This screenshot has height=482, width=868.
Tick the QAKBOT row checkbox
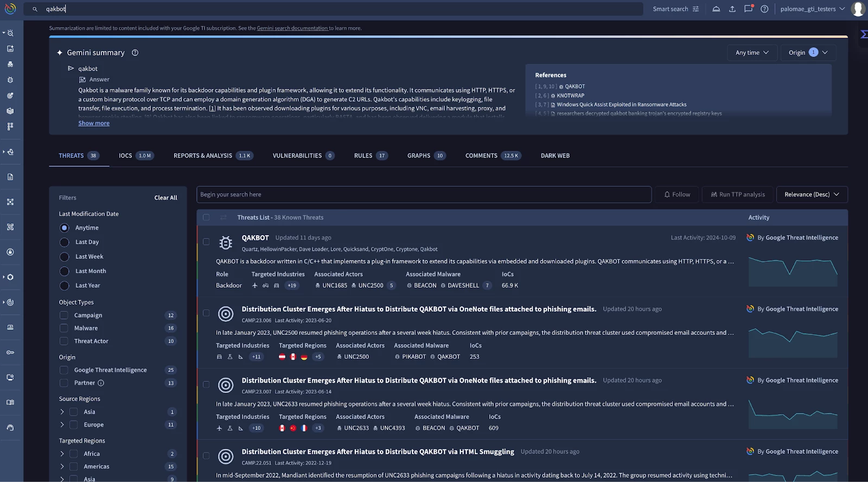pyautogui.click(x=206, y=242)
